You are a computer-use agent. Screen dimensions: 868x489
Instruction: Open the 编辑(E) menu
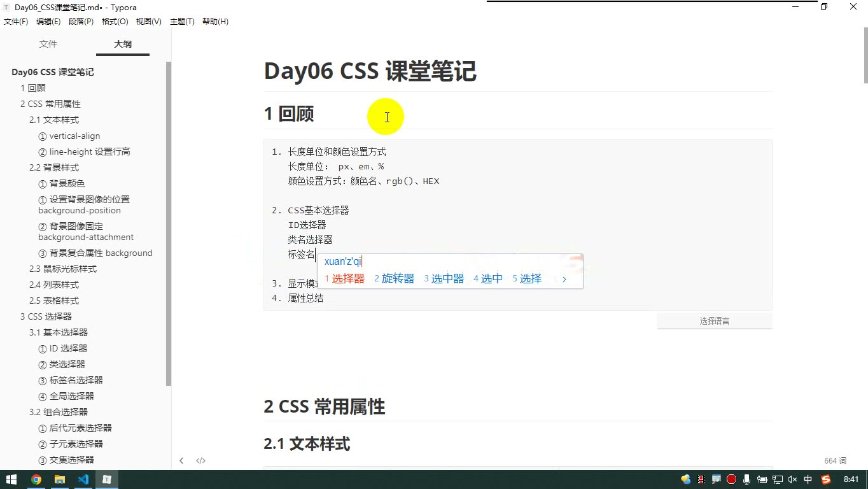pyautogui.click(x=48, y=22)
